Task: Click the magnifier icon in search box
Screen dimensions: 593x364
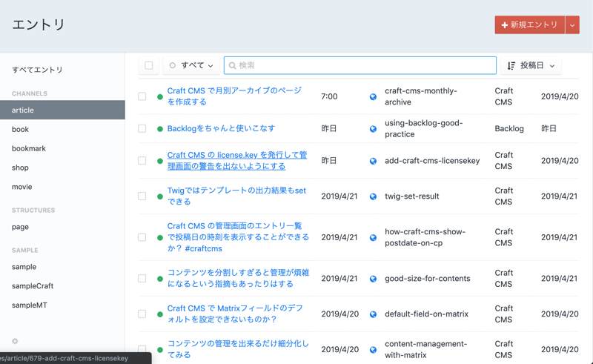Action: pos(233,65)
